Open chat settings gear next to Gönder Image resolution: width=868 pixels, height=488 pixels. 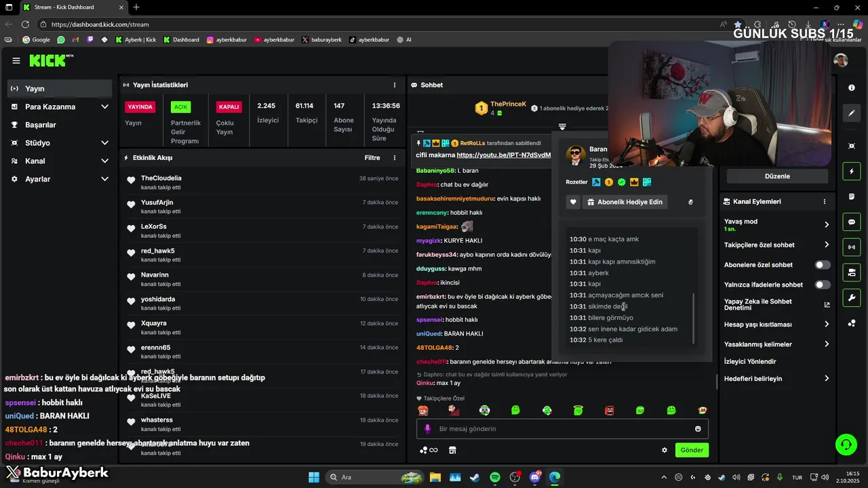pos(665,450)
